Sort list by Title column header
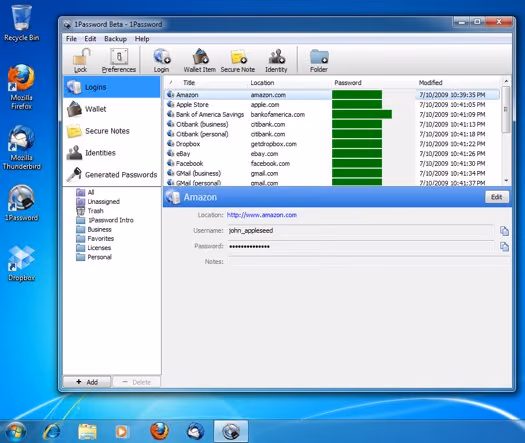Image resolution: width=525 pixels, height=443 pixels. (x=189, y=83)
